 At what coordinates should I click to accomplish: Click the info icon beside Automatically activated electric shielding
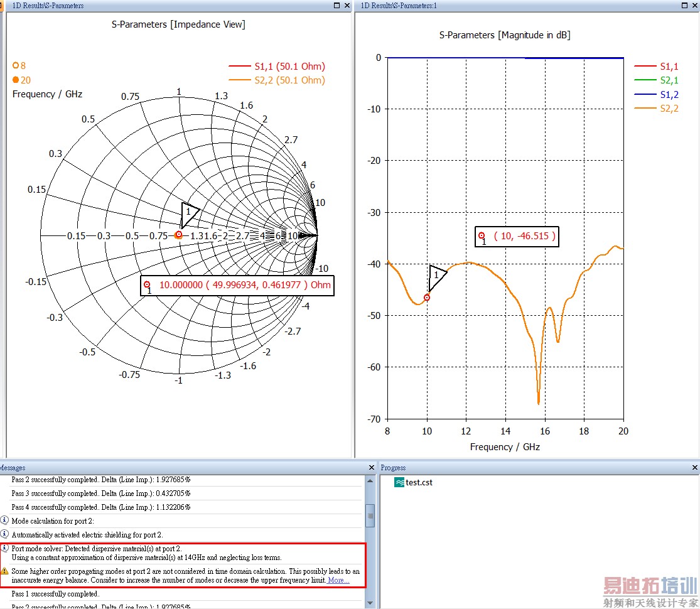pos(4,534)
